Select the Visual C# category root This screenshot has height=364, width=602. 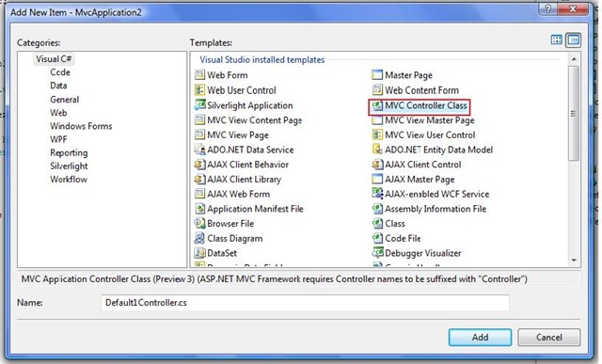pyautogui.click(x=54, y=58)
